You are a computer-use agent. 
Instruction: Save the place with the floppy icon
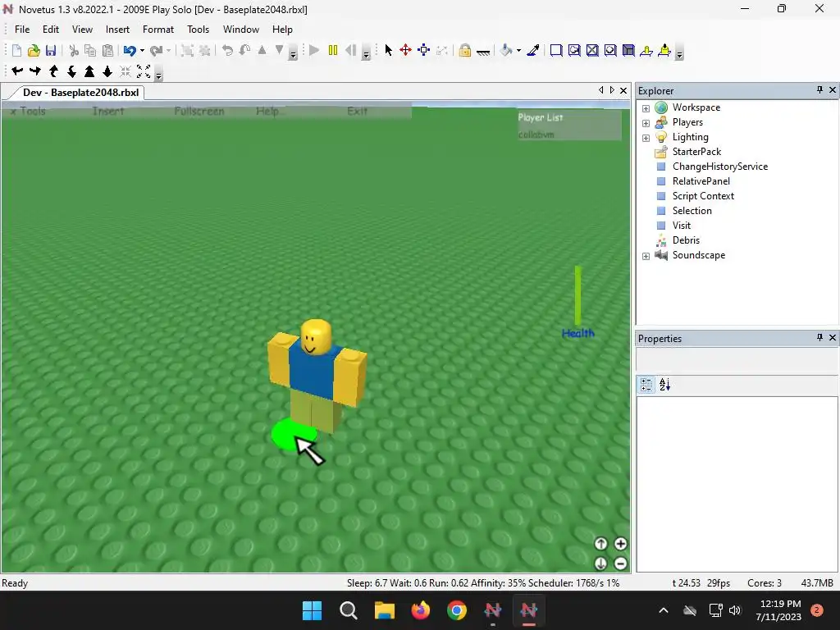pos(51,50)
